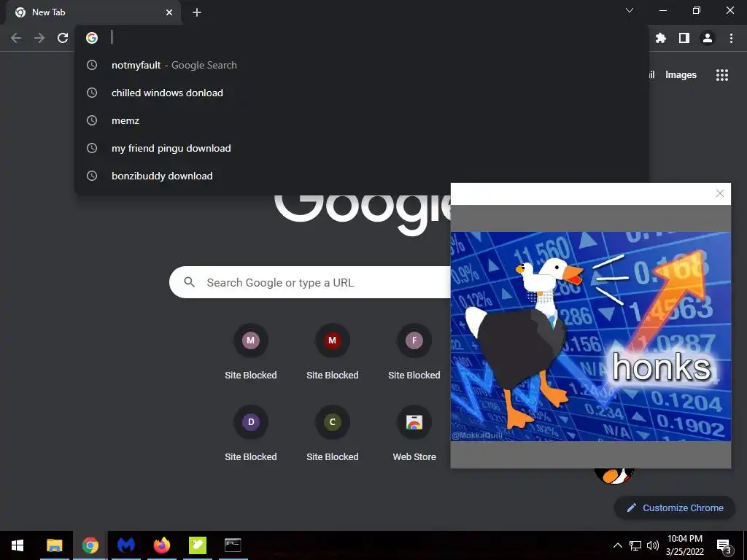Open Malwarebytes from the taskbar
Screen dimensions: 747x560
pyautogui.click(x=125, y=545)
